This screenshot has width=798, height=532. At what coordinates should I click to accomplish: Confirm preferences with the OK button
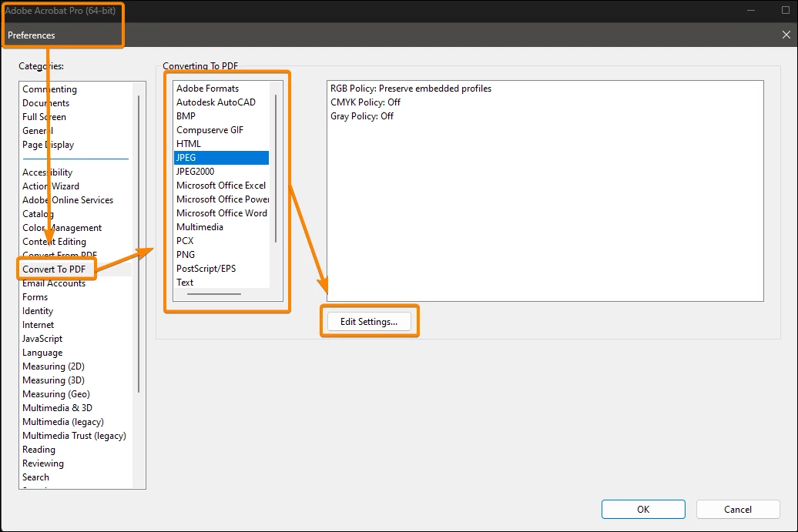click(643, 509)
